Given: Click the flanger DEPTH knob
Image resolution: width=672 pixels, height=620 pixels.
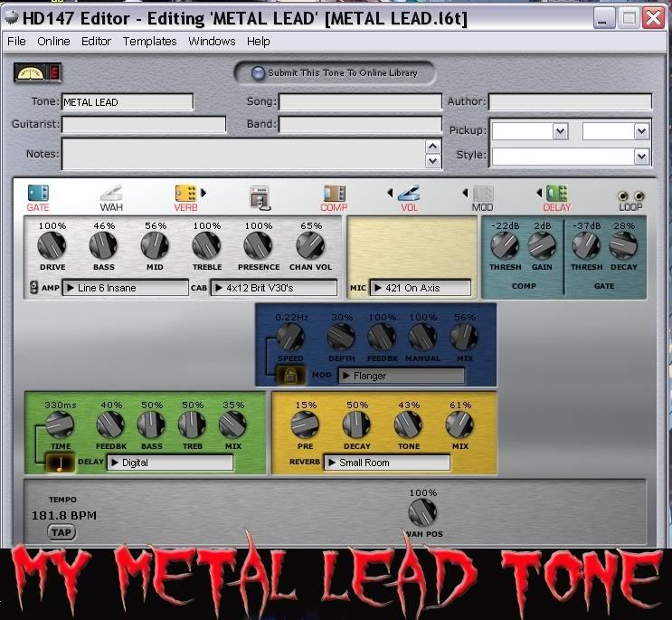Looking at the screenshot, I should click(341, 338).
